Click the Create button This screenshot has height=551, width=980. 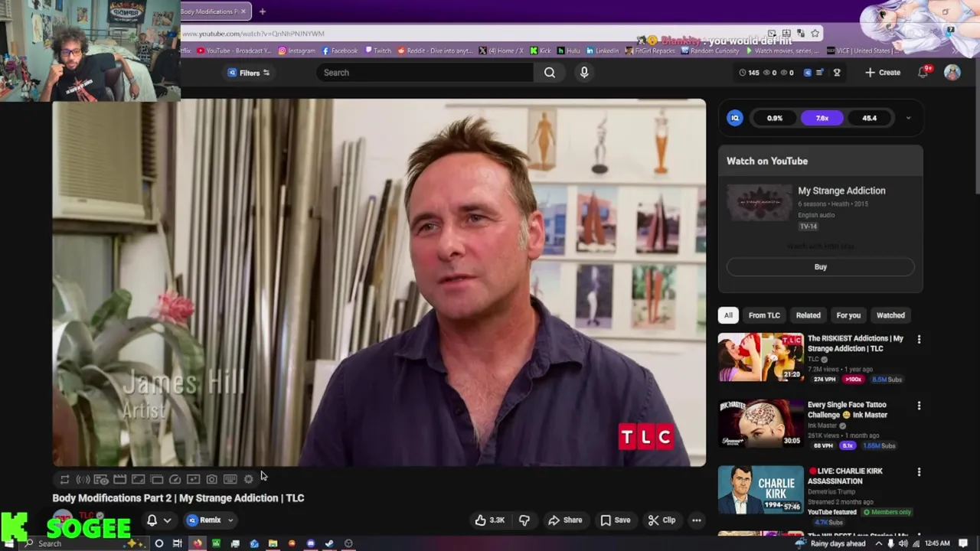tap(883, 72)
